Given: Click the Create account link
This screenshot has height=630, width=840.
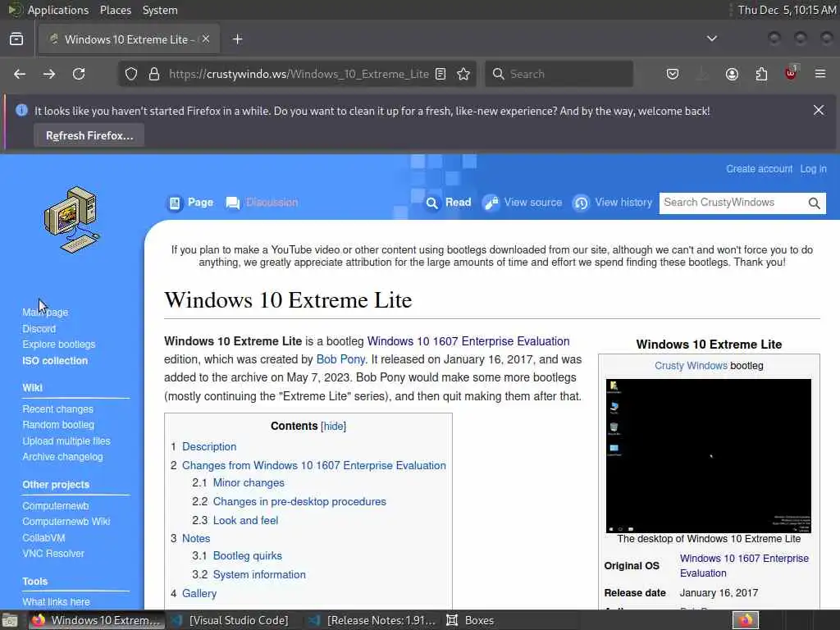Looking at the screenshot, I should (759, 169).
